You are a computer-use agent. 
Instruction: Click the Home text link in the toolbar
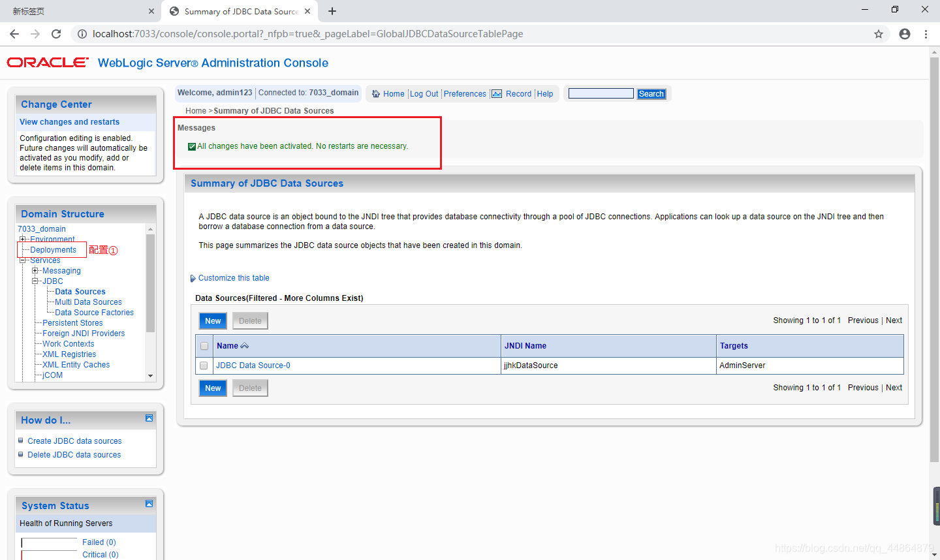(394, 94)
